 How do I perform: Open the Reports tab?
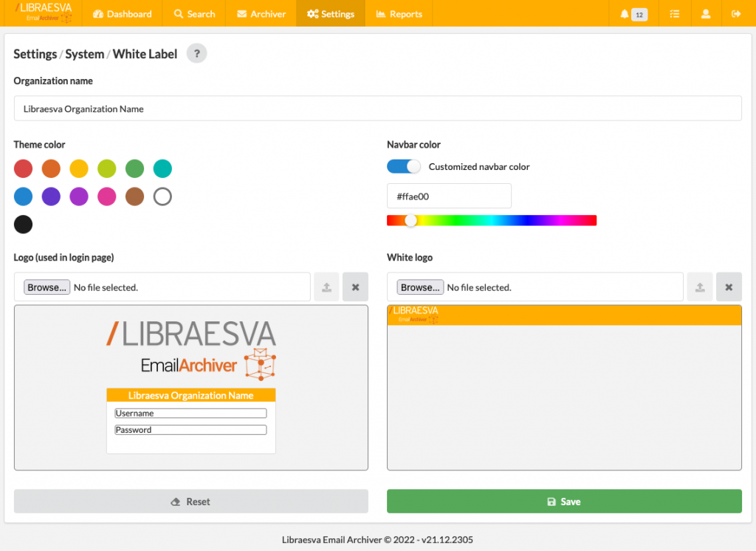click(x=399, y=14)
